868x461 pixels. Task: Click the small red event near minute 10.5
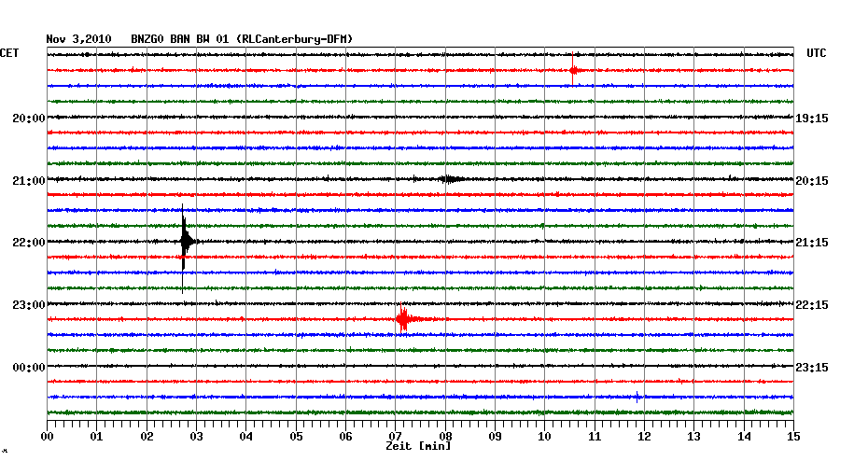pyautogui.click(x=573, y=70)
